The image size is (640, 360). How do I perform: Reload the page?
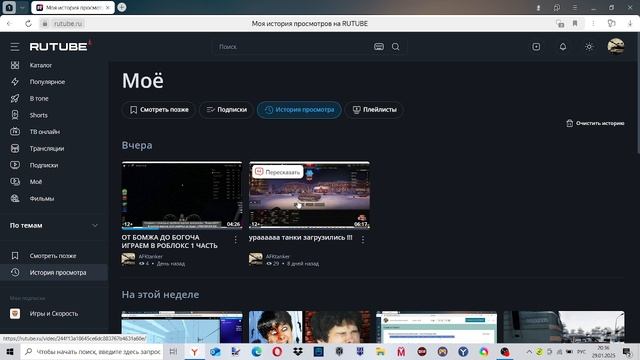(28, 24)
